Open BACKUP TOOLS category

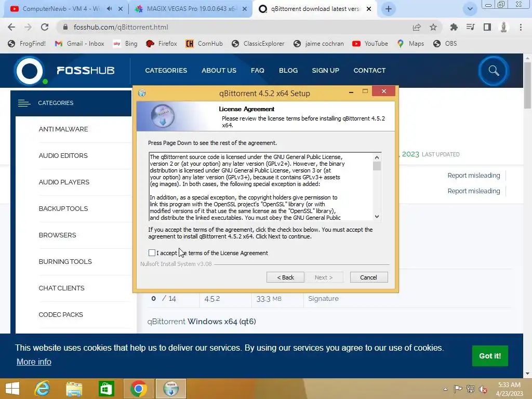tap(63, 209)
